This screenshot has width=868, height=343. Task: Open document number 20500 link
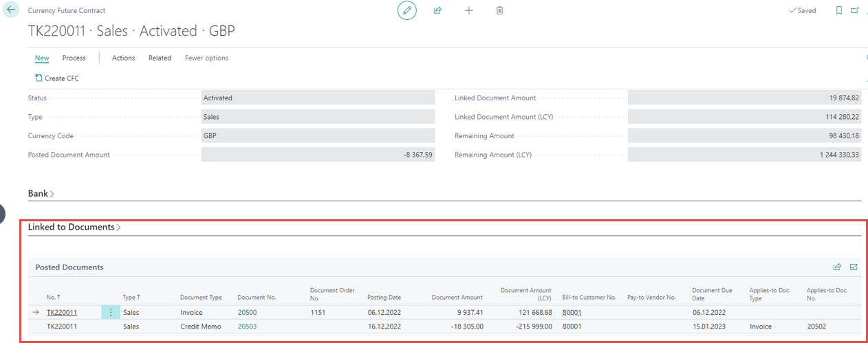click(247, 313)
